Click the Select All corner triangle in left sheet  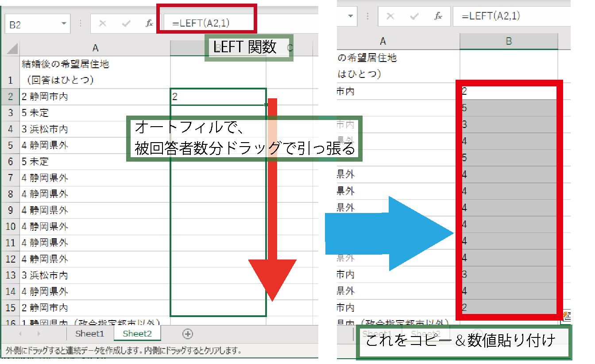click(12, 48)
